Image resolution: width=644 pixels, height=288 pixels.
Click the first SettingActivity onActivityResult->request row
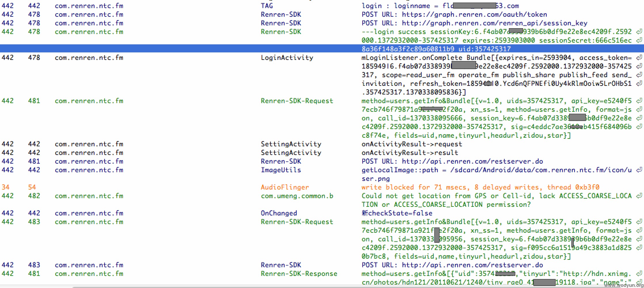[322, 144]
